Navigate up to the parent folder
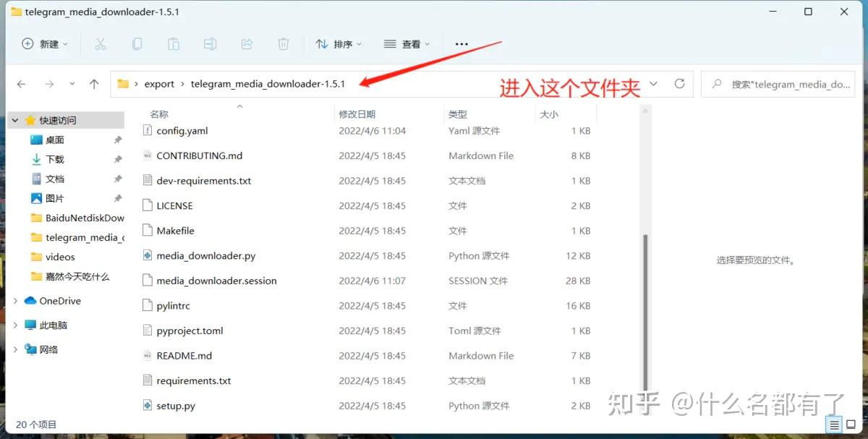 point(93,83)
